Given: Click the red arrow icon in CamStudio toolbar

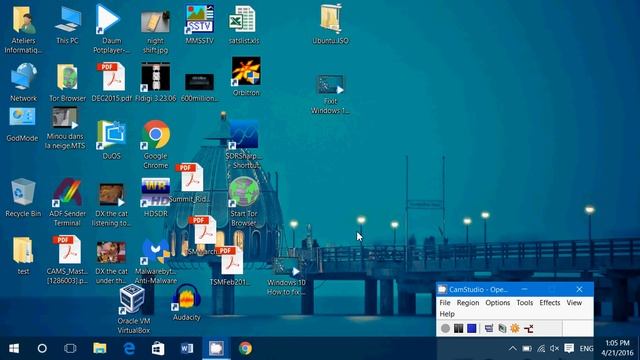Looking at the screenshot, I should pos(529,328).
